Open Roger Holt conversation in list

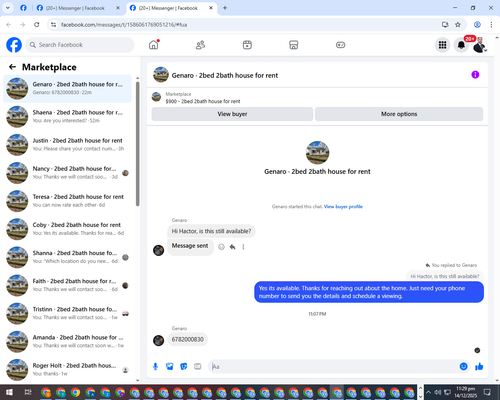67,370
